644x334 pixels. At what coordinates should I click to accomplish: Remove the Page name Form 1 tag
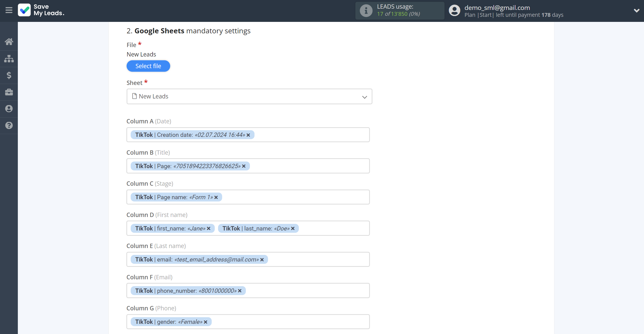(x=216, y=197)
